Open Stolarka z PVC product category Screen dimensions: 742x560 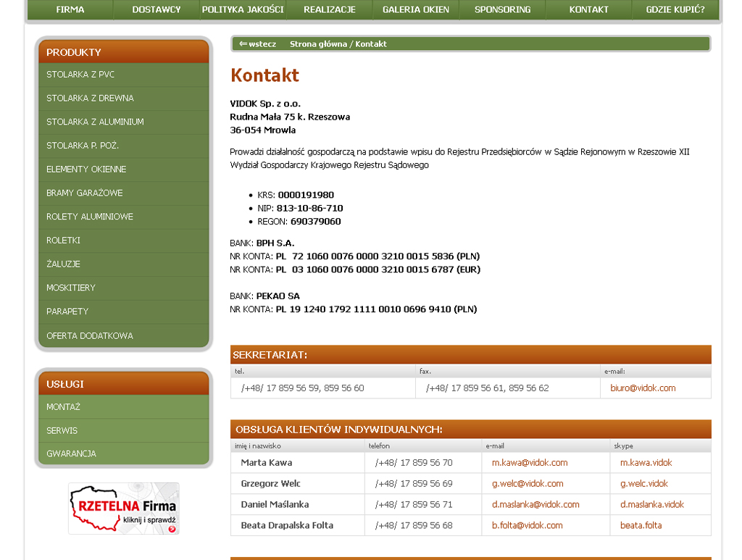click(x=80, y=75)
